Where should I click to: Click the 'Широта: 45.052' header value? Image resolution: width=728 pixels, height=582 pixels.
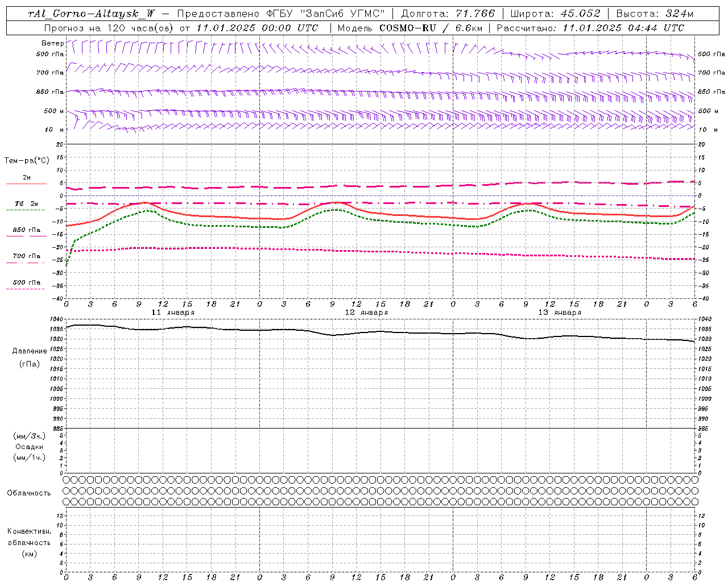pos(555,14)
